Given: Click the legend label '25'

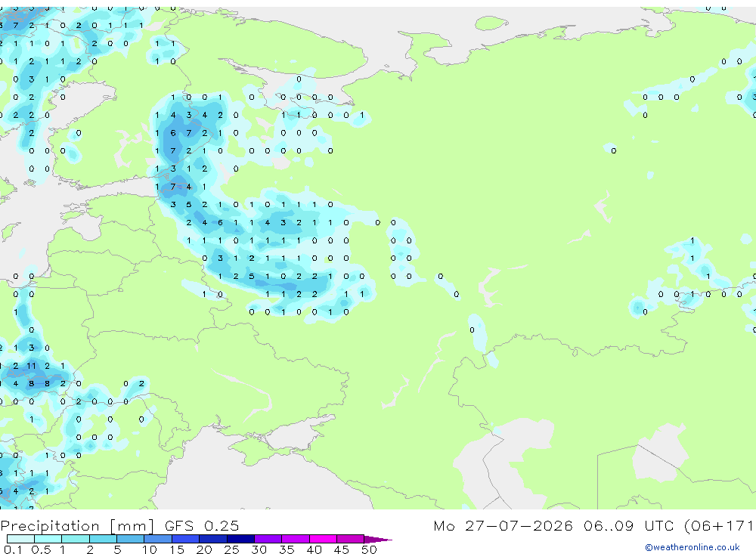Looking at the screenshot, I should tap(231, 549).
